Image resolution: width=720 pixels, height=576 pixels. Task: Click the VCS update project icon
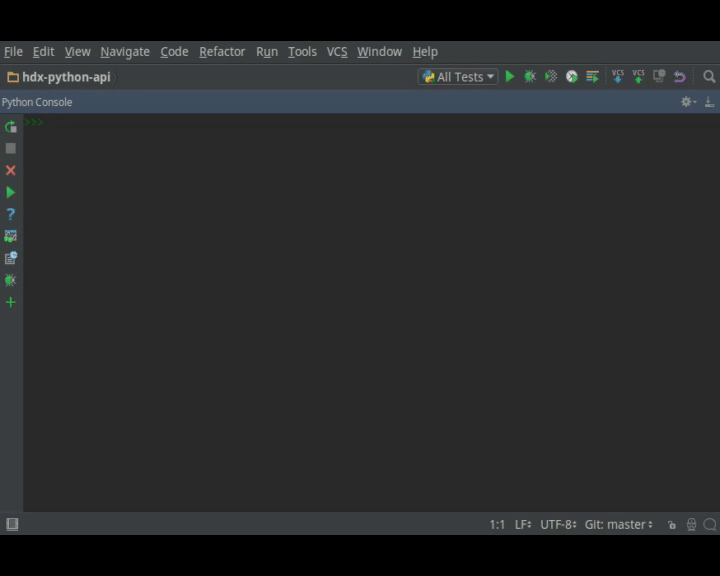617,76
